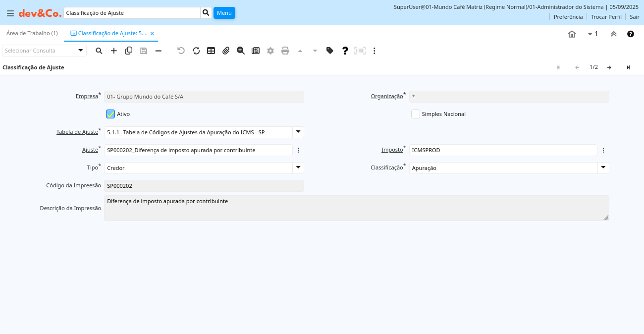Delete record using the minus icon
644x334 pixels.
[x=159, y=51]
